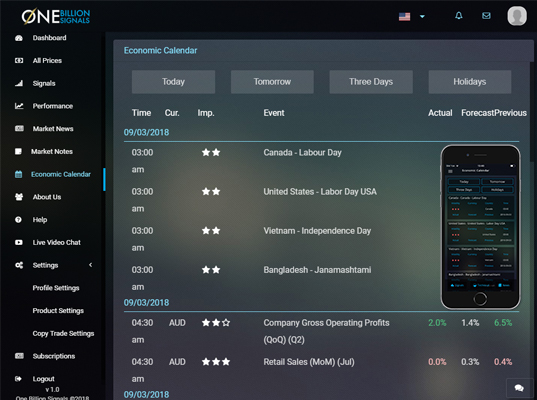Show Today's calendar events

[x=173, y=82]
